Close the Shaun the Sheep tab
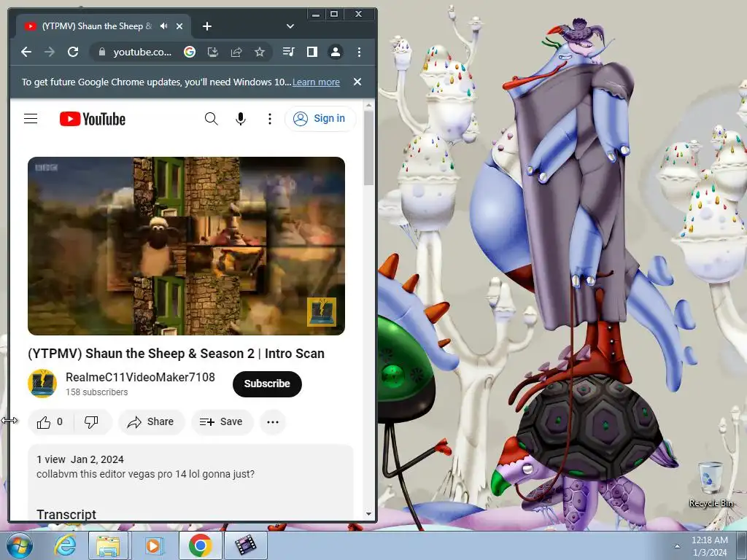This screenshot has width=747, height=560. [x=179, y=26]
